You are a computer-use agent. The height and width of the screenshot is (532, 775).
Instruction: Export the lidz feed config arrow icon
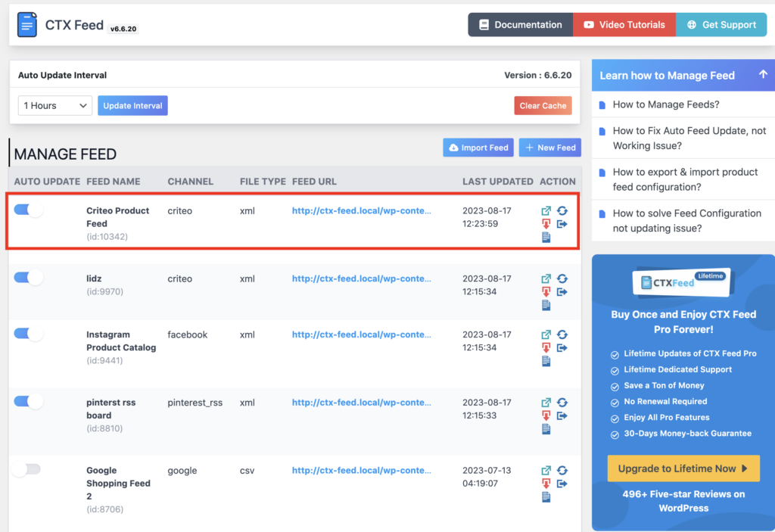click(562, 292)
